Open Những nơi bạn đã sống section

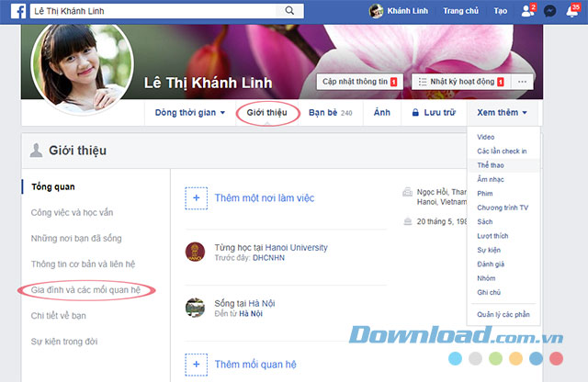point(76,239)
